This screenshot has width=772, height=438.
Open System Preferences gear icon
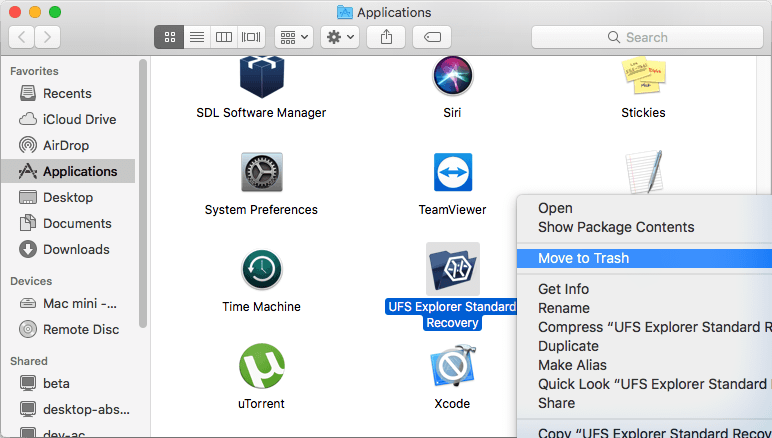coord(261,172)
